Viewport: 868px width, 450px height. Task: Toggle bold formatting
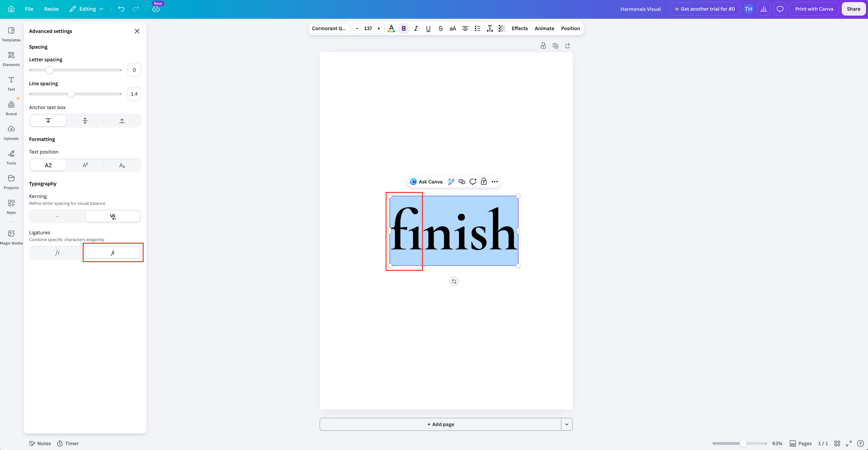pyautogui.click(x=403, y=28)
